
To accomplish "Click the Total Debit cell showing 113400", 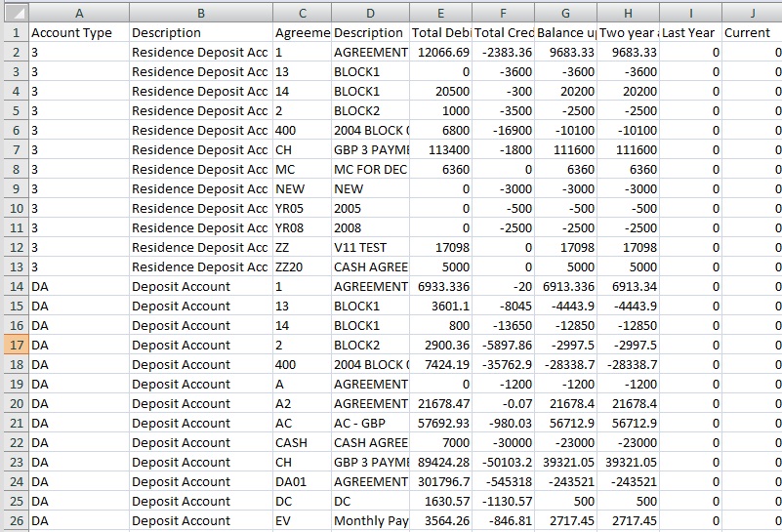I will coord(441,150).
